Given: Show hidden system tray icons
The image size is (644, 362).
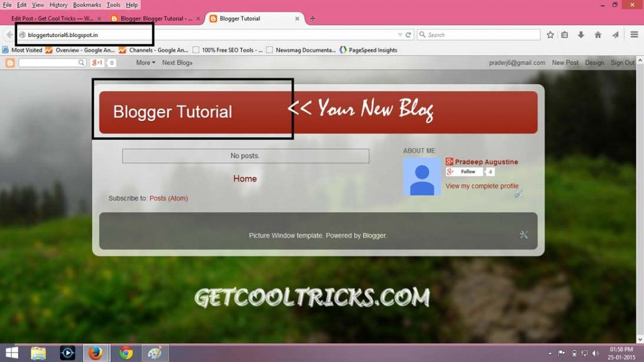Looking at the screenshot, I should (x=550, y=353).
